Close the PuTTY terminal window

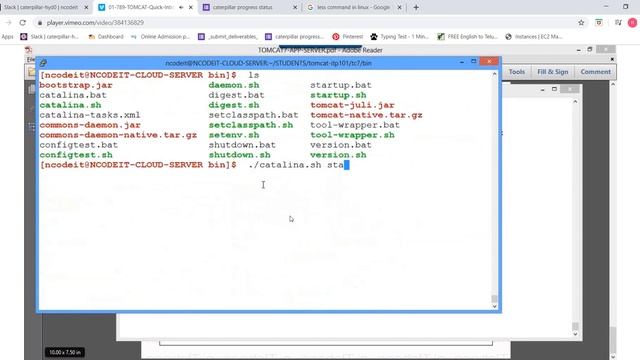coord(489,62)
